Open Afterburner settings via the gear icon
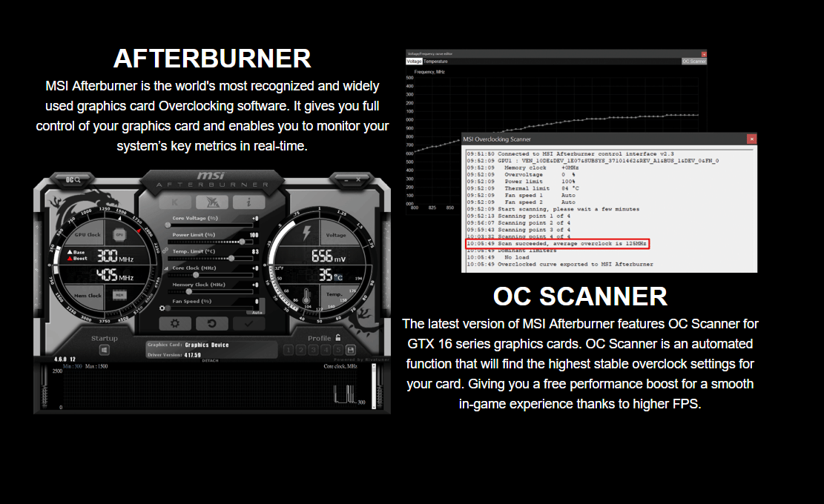 point(175,324)
